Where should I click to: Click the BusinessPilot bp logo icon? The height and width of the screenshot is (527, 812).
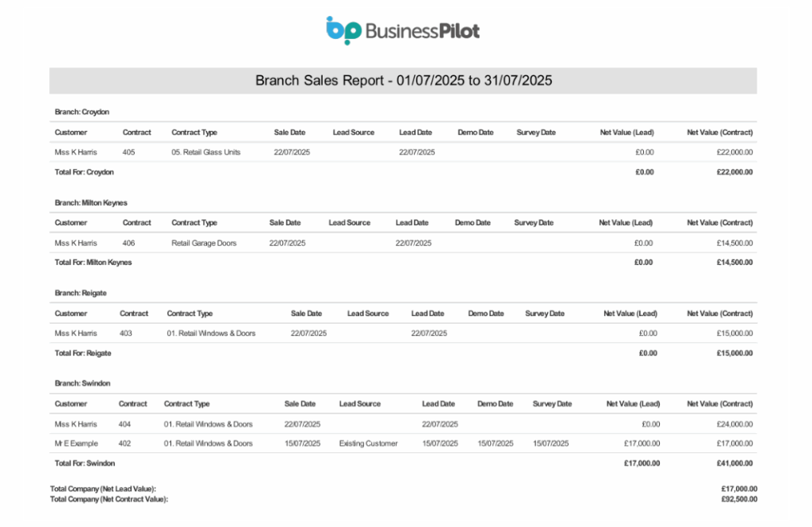tap(343, 31)
